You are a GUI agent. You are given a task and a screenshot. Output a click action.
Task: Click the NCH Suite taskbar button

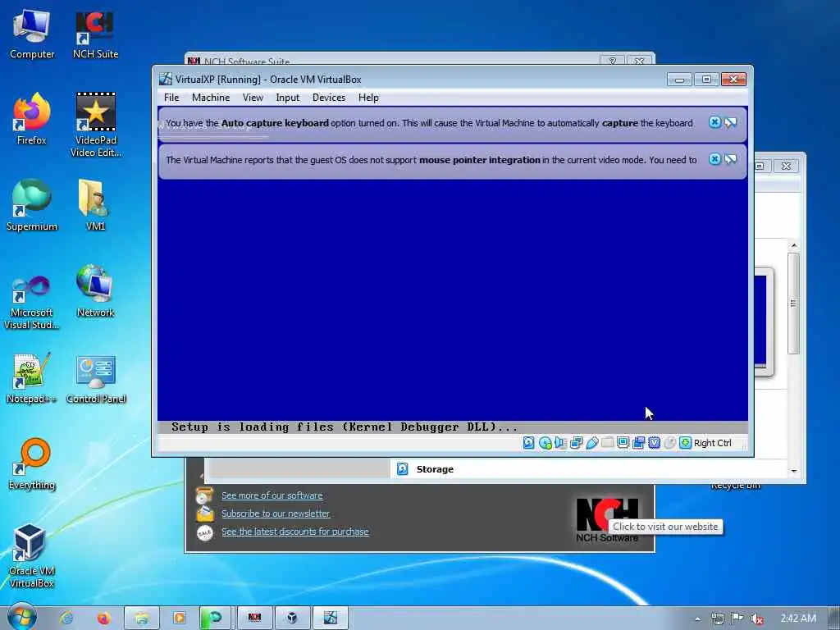254,619
